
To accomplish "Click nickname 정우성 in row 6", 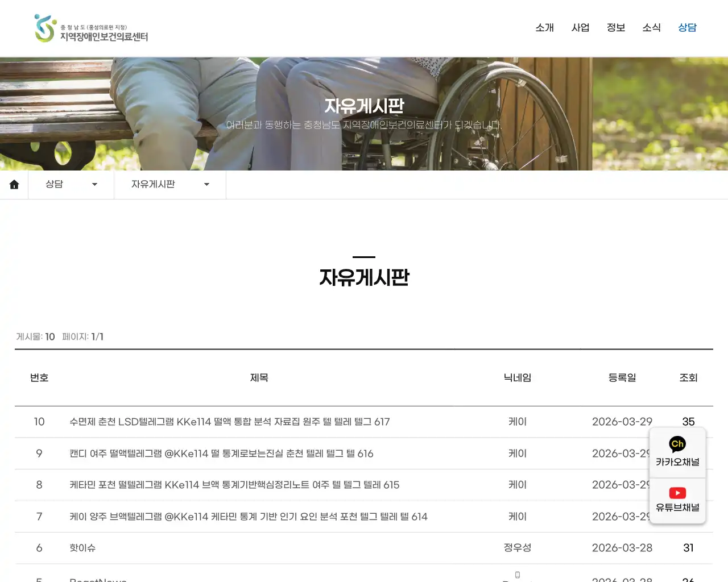I will click(x=518, y=548).
